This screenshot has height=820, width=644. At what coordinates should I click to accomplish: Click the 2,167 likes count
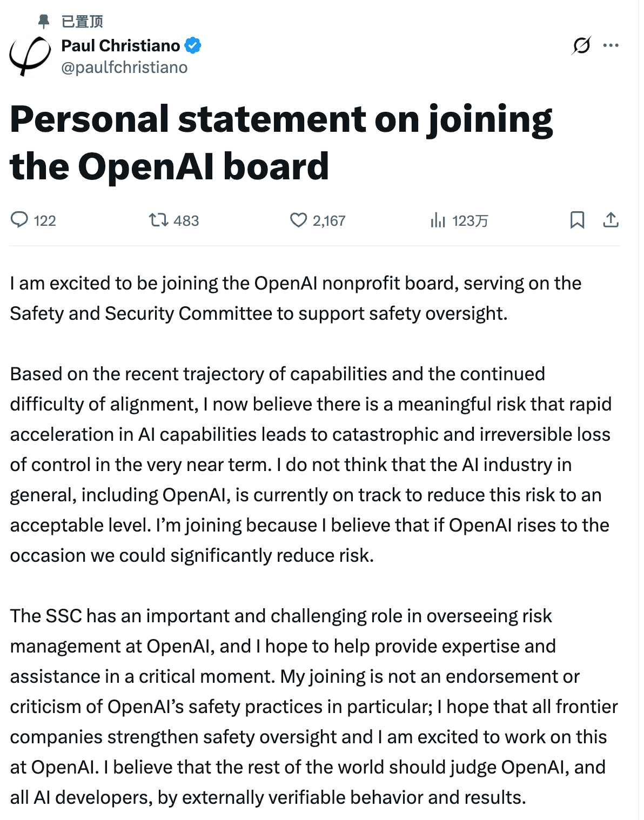pyautogui.click(x=329, y=220)
